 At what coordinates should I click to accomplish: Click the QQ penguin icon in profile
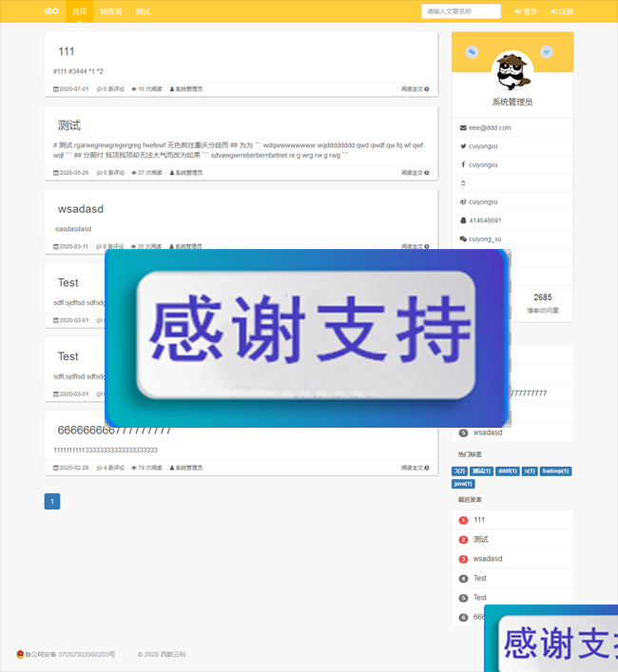coord(463,221)
